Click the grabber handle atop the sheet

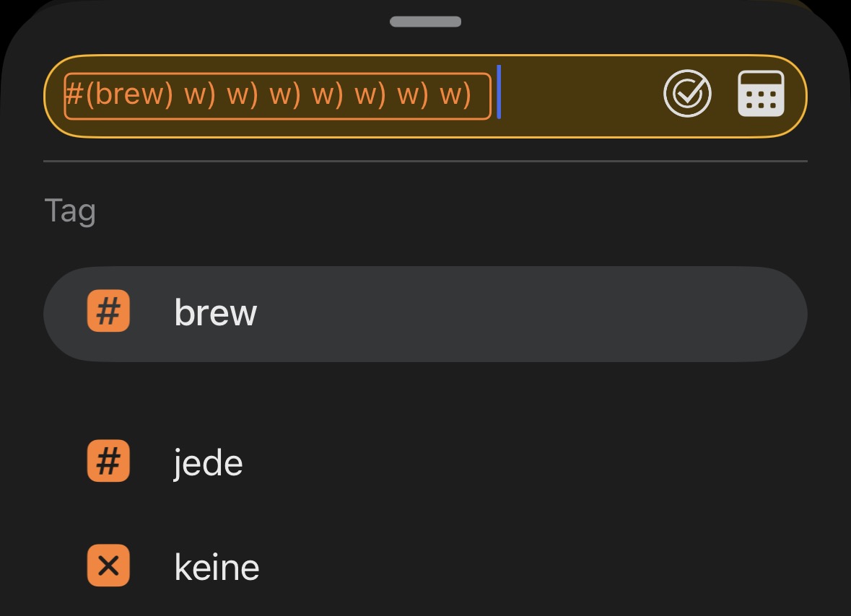tap(425, 22)
